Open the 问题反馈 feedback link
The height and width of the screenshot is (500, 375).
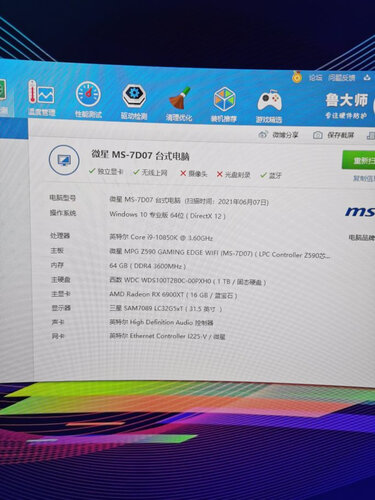tap(341, 78)
